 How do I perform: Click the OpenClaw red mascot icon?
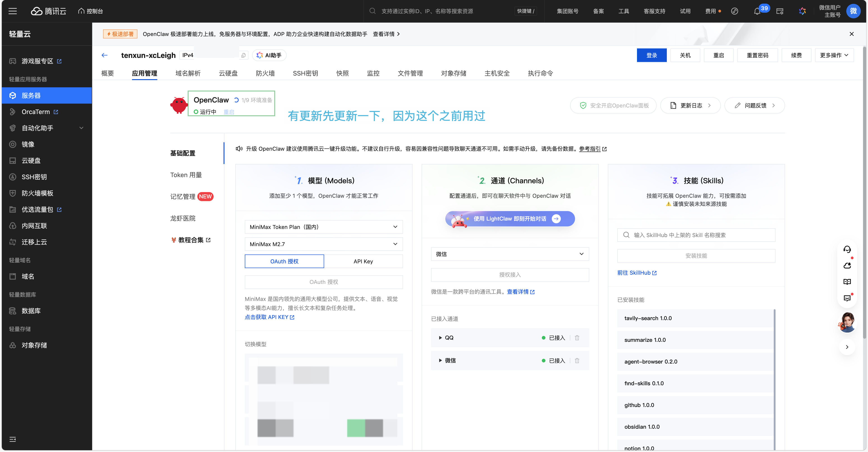click(x=179, y=105)
